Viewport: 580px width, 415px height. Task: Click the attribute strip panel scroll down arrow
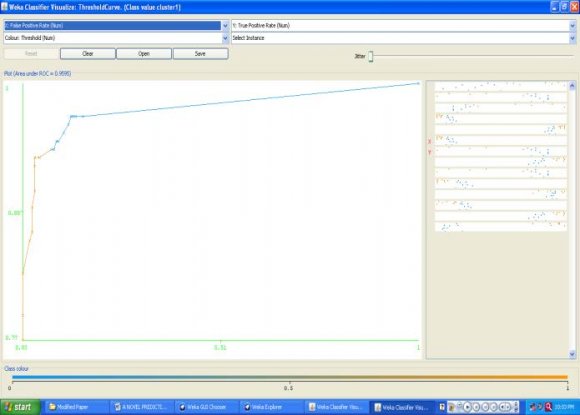click(x=572, y=354)
